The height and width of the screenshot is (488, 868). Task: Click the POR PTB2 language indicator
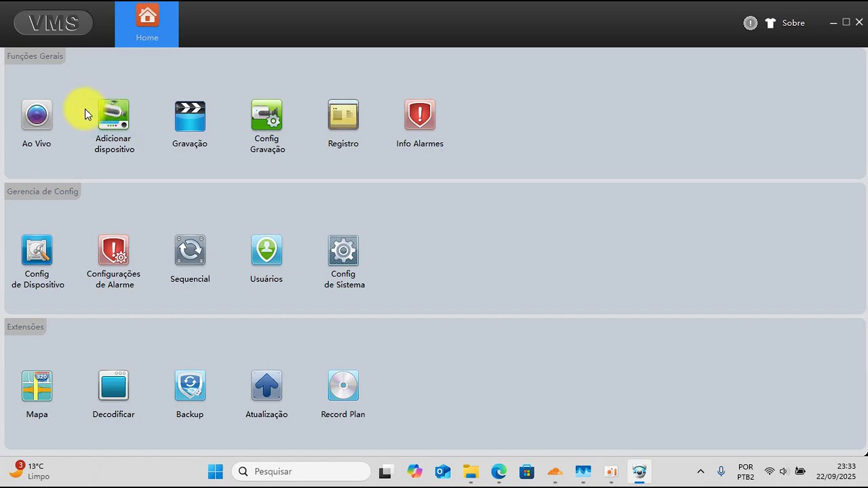(746, 472)
